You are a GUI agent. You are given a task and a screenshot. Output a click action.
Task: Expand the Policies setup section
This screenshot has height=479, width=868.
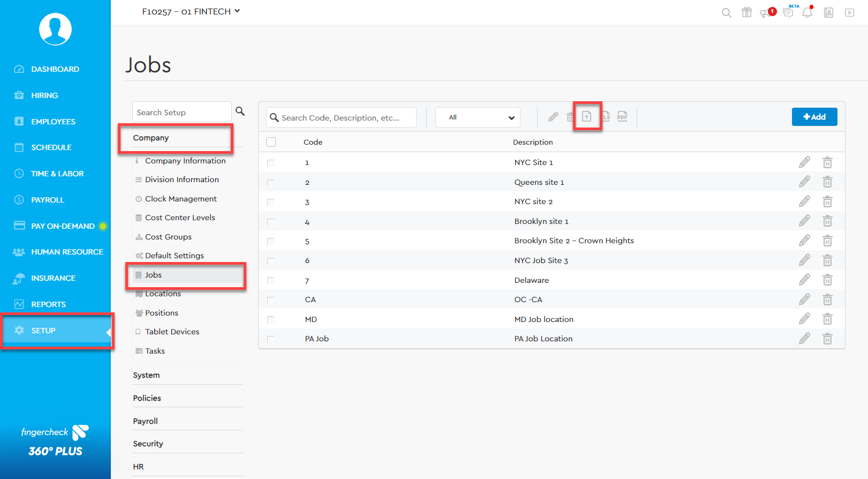[187, 398]
